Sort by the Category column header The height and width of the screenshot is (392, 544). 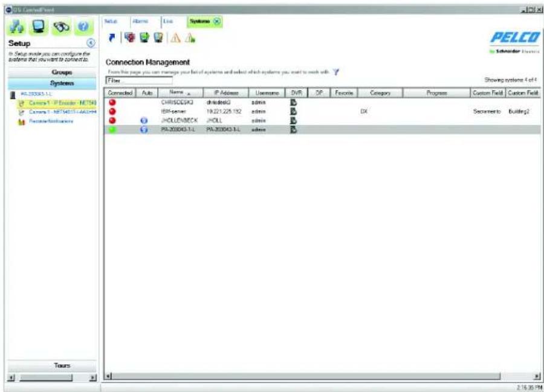(x=380, y=93)
